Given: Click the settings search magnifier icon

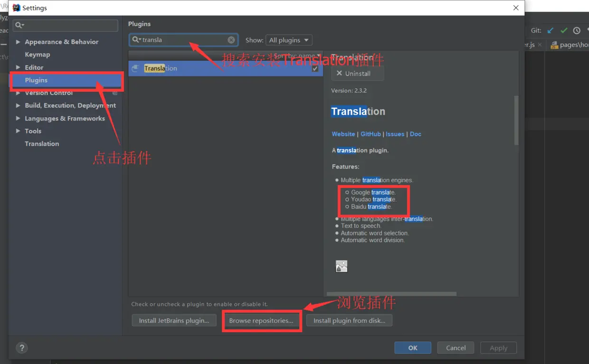Looking at the screenshot, I should 19,25.
